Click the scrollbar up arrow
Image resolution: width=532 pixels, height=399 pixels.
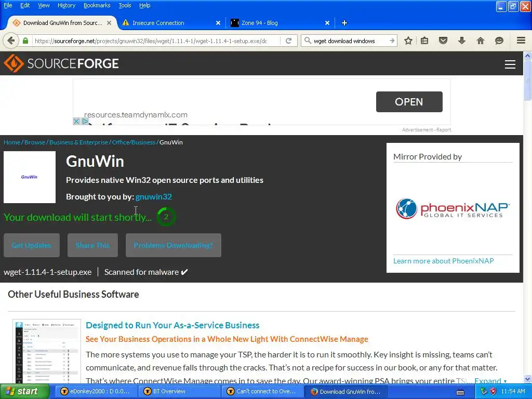pos(527,56)
